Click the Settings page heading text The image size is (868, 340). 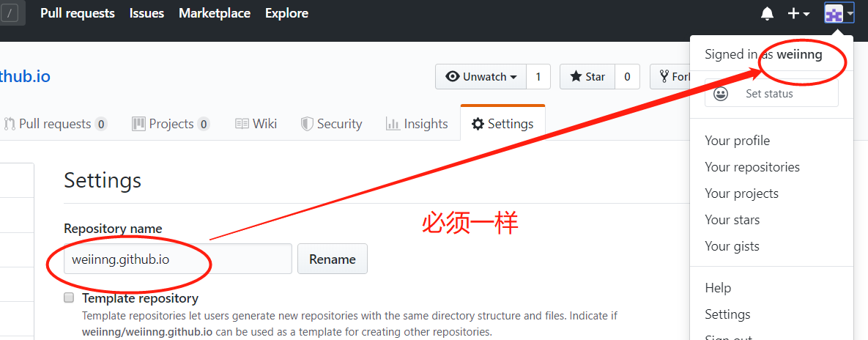[x=103, y=180]
